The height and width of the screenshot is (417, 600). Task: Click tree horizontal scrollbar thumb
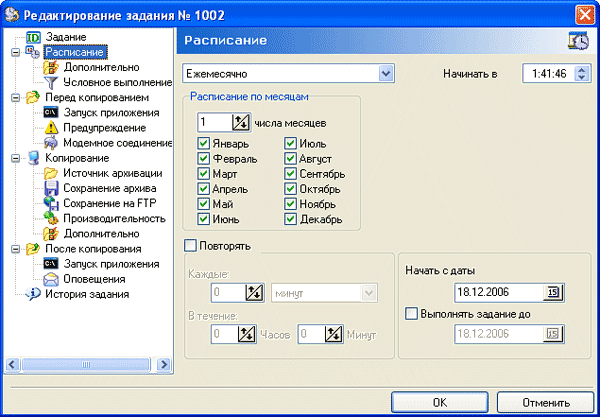(86, 365)
